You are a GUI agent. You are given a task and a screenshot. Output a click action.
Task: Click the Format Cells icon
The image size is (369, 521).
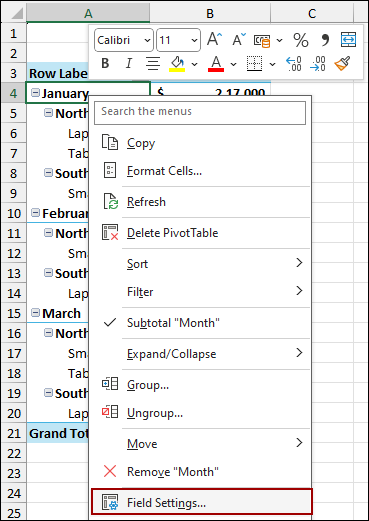(x=110, y=170)
